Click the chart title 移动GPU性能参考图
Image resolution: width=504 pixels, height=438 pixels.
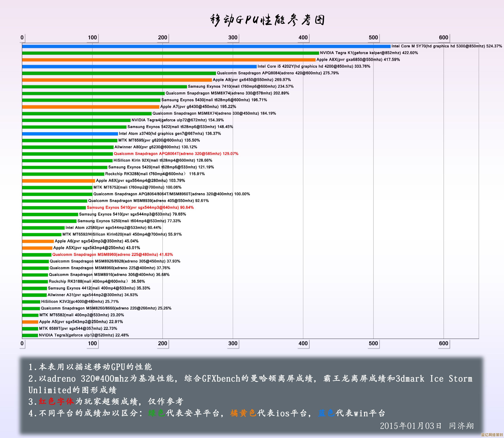click(267, 20)
